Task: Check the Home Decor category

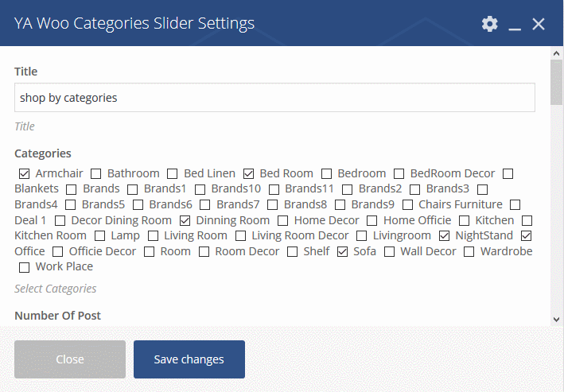Action: tap(283, 220)
